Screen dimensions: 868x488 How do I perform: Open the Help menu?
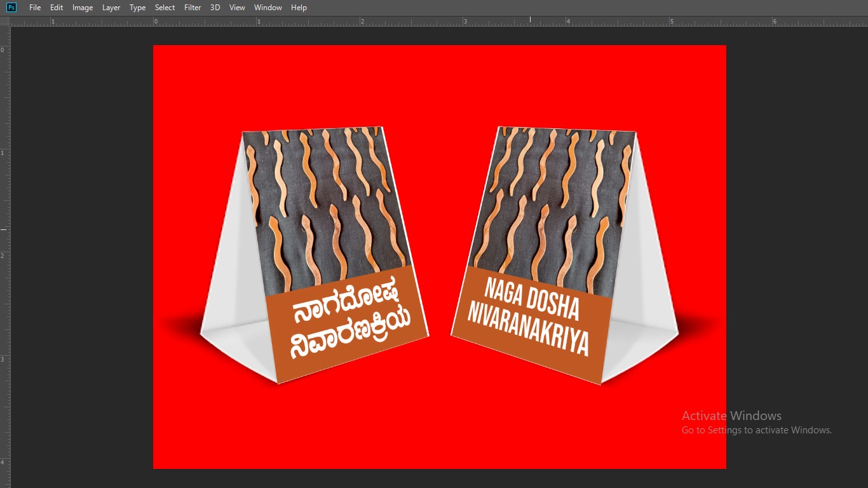coord(299,8)
